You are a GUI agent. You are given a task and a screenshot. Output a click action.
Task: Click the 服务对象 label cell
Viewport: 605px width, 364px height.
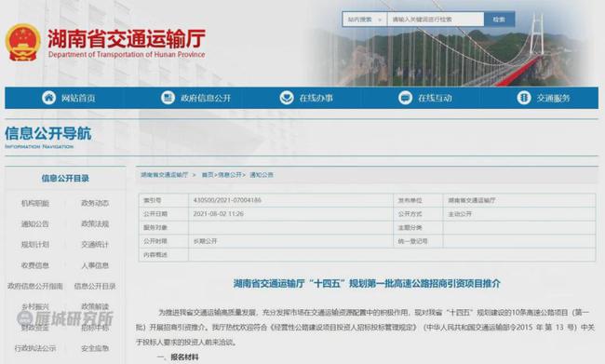164,227
